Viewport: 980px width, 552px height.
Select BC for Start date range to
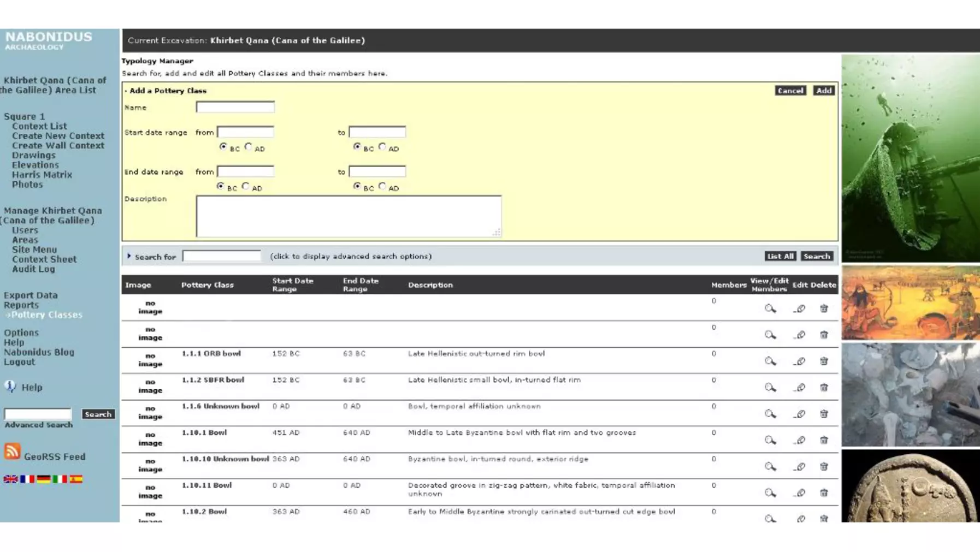357,146
